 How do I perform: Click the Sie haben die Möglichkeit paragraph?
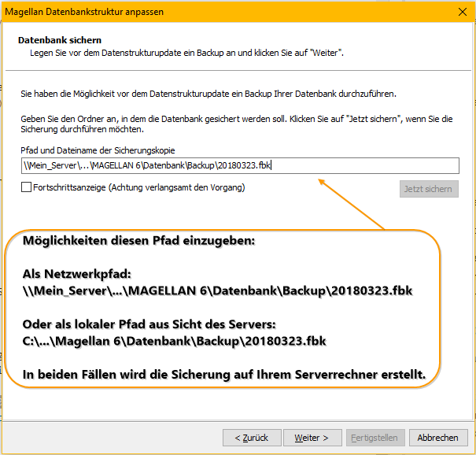coord(208,94)
